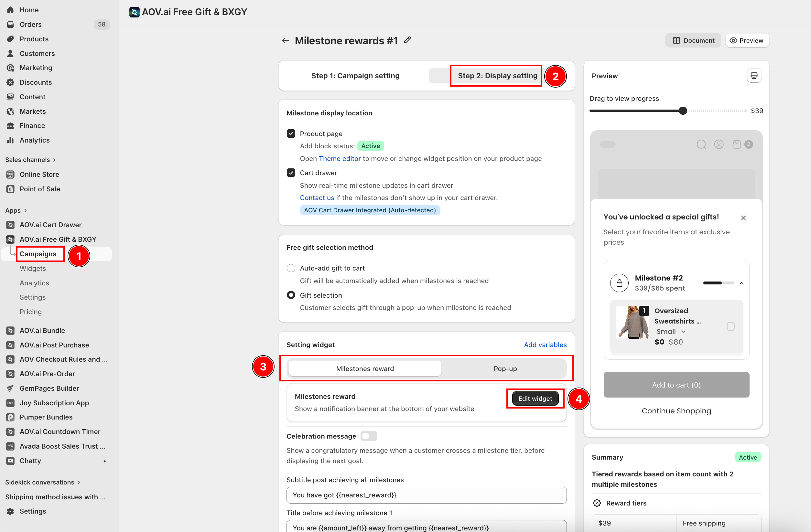Image resolution: width=811 pixels, height=532 pixels.
Task: Click the Joy Subscription App icon
Action: [11, 403]
